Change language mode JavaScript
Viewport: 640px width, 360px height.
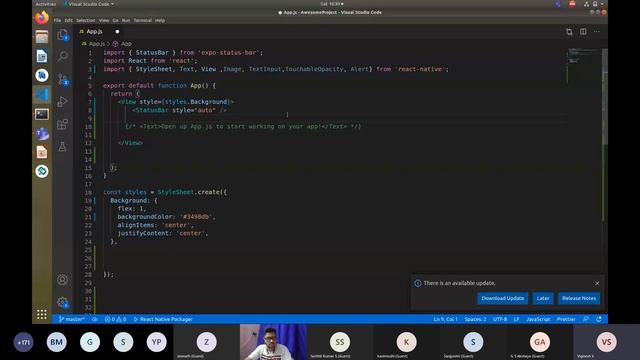pyautogui.click(x=538, y=319)
